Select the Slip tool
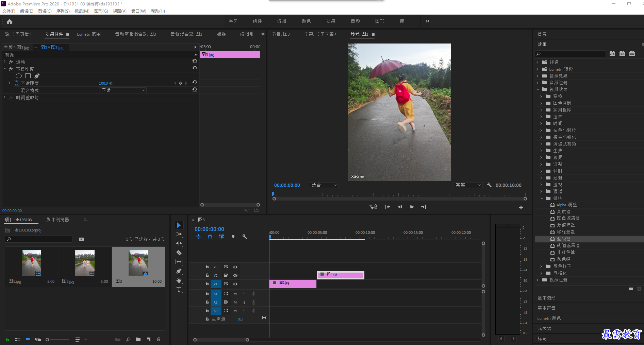Screen dimensions: 644x345 179,262
